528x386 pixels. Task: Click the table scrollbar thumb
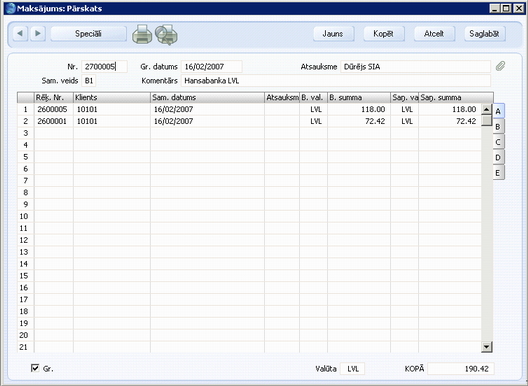(487, 120)
